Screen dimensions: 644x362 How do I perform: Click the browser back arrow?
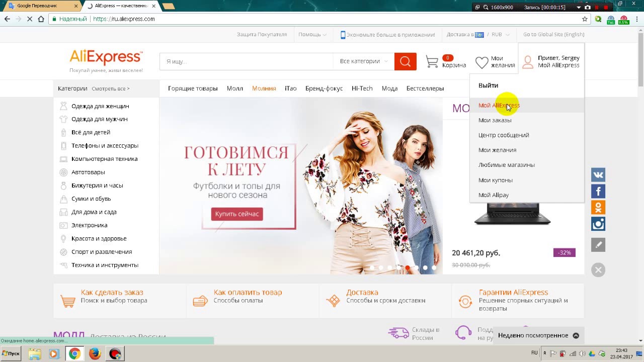[x=7, y=19]
